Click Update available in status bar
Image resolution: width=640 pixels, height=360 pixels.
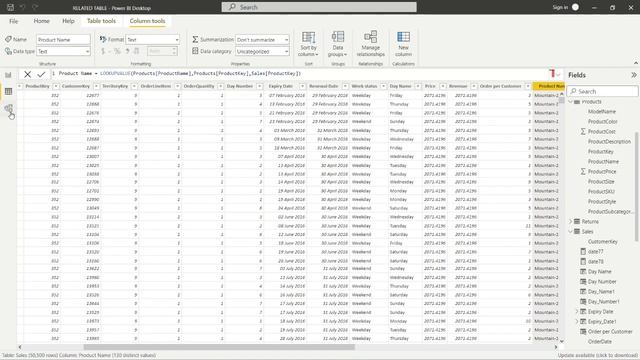[x=598, y=356]
